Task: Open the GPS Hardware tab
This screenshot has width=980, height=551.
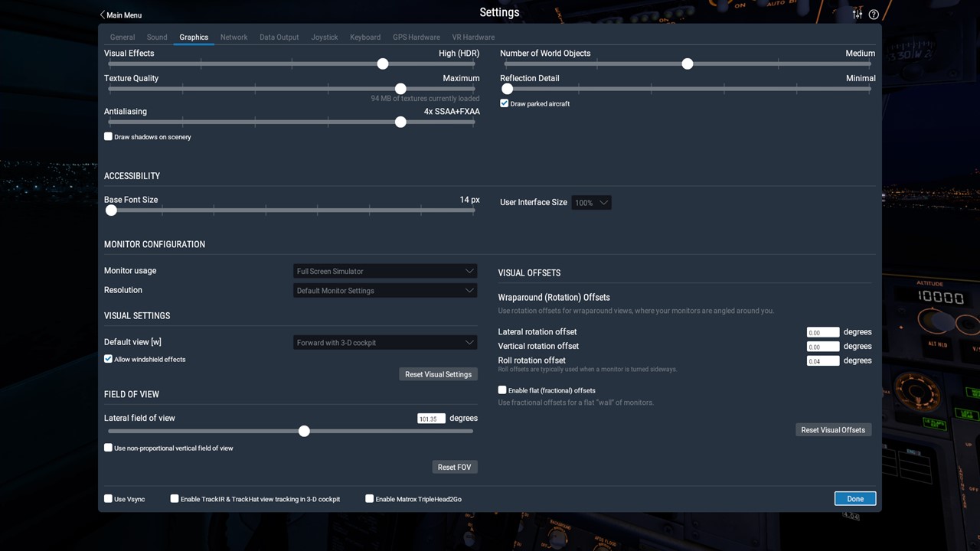Action: (x=416, y=37)
